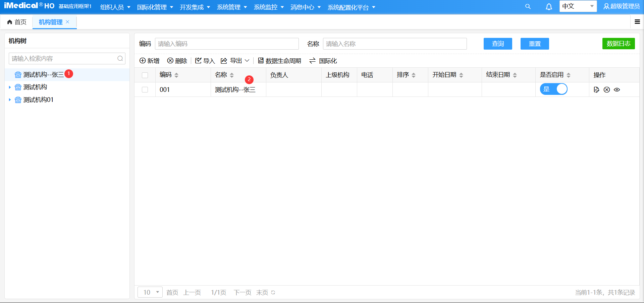
Task: Click the search magnifier in top bar
Action: (x=528, y=6)
